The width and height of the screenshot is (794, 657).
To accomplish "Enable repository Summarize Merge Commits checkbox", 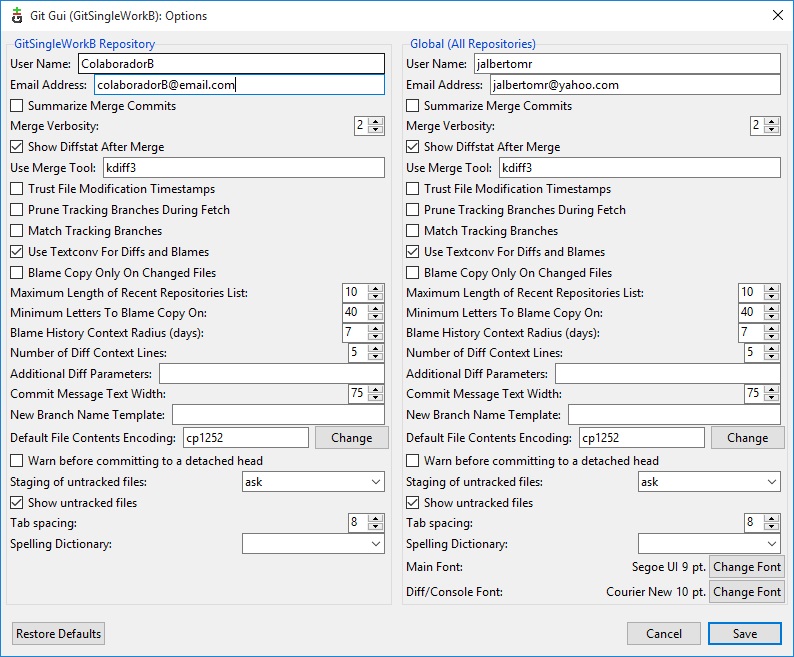I will (17, 105).
